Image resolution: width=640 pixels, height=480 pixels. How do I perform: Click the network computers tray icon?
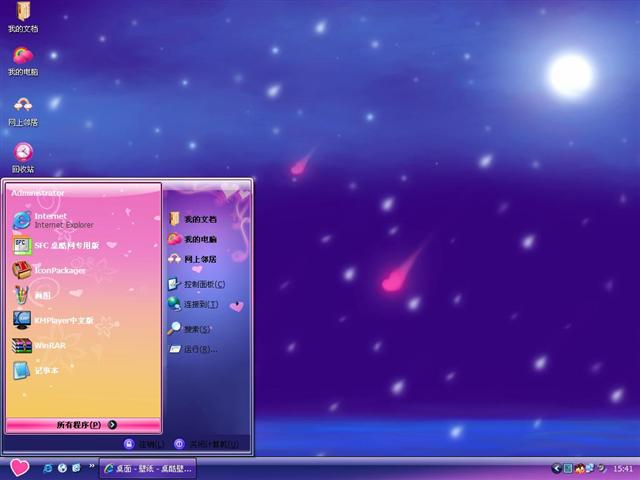coord(590,468)
